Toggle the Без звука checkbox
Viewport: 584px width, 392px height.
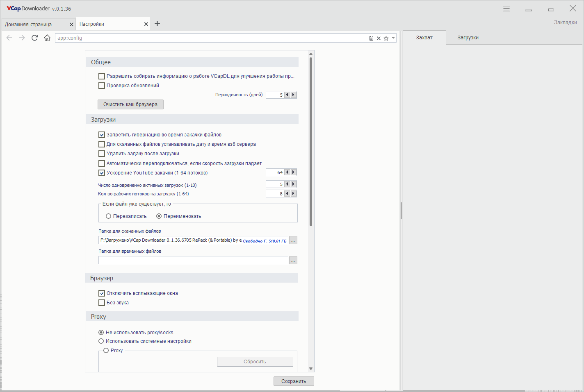coord(102,303)
